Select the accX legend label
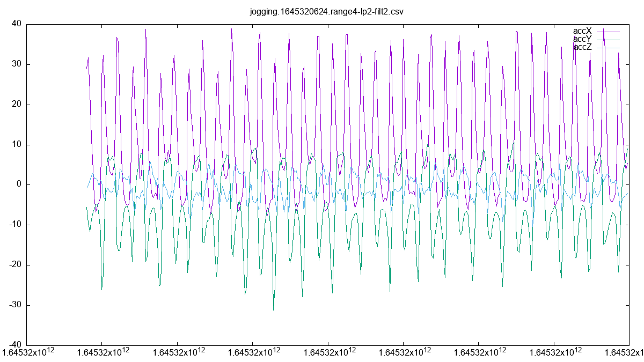644x362 pixels. pos(582,31)
